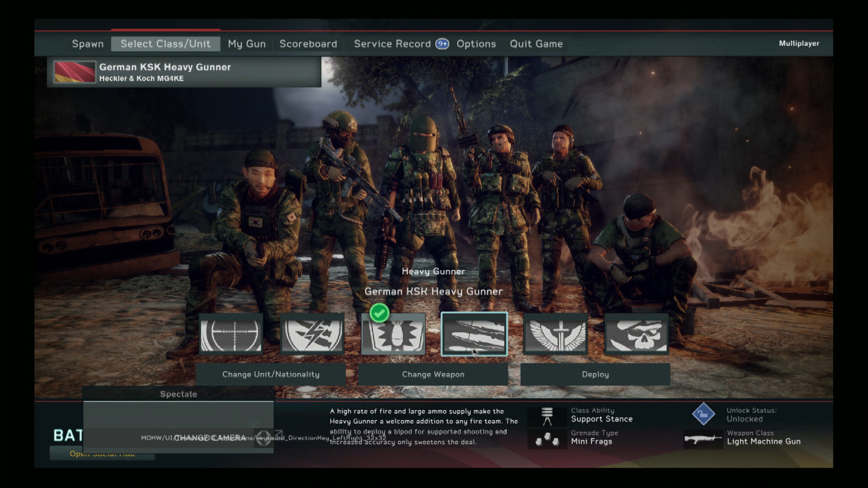
Task: Select the explosive/demolition class icon
Action: point(393,333)
